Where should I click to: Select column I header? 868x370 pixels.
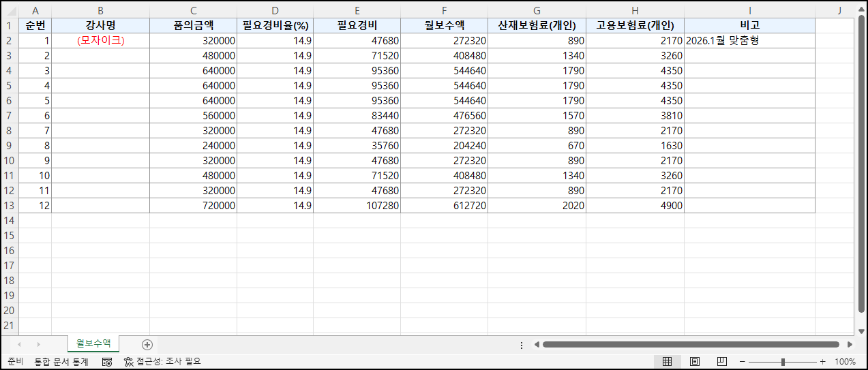pos(749,10)
